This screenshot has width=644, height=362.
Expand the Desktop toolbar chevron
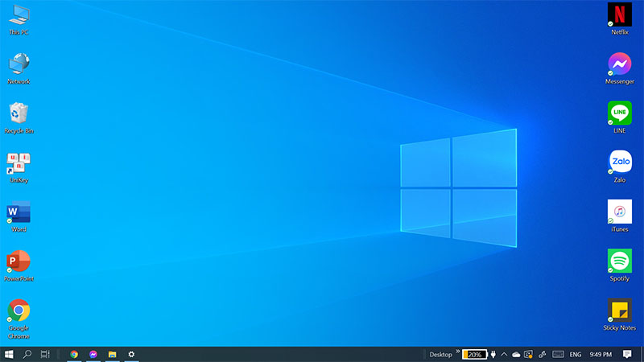pyautogui.click(x=457, y=352)
